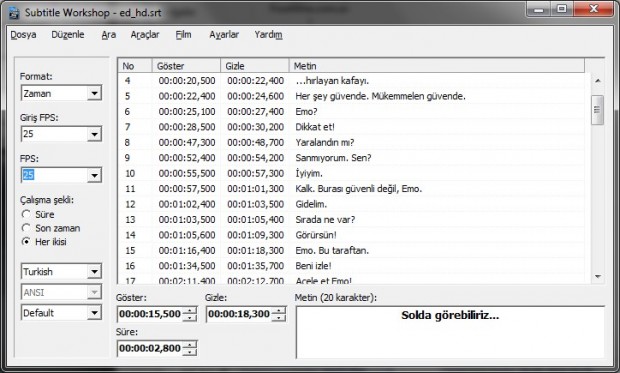This screenshot has height=373, width=620.
Task: Select the Süre working mode radio
Action: click(x=26, y=214)
